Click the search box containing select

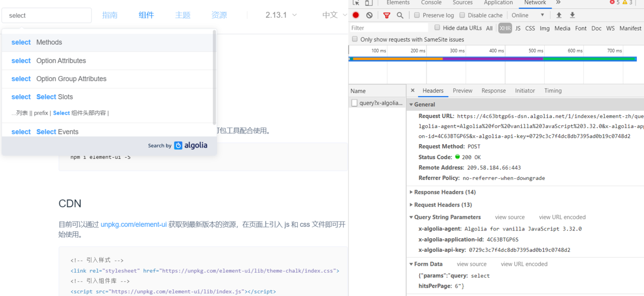(47, 15)
